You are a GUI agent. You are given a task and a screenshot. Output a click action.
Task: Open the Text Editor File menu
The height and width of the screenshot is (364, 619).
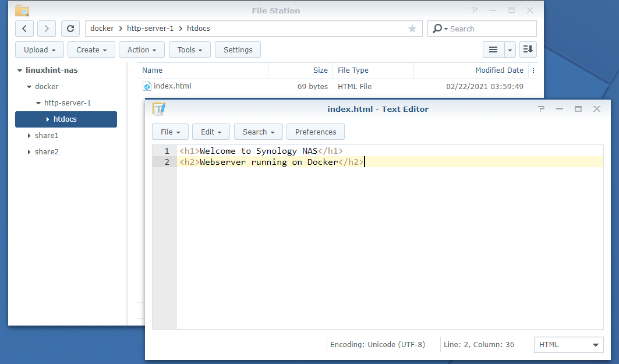[170, 132]
